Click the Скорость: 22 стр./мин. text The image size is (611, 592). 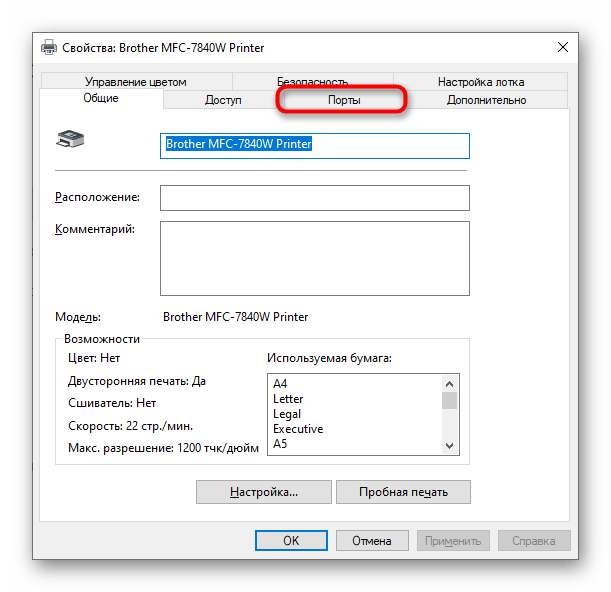point(131,426)
